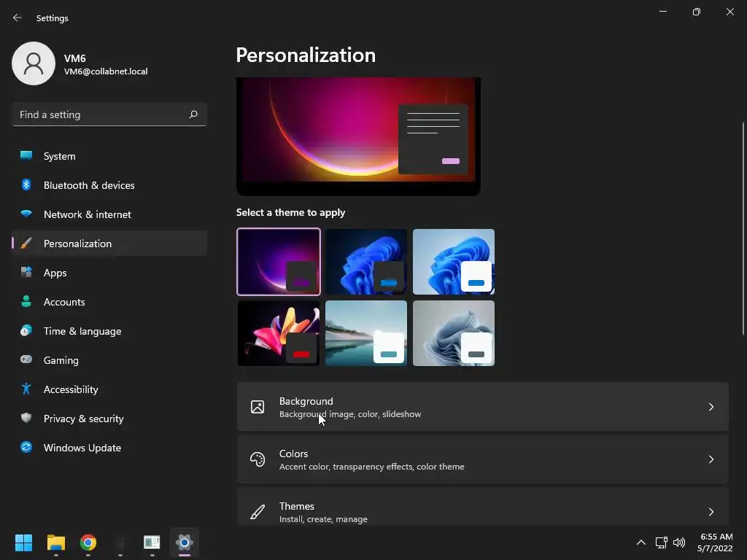This screenshot has width=747, height=560.
Task: Open Network & internet category
Action: 109,214
